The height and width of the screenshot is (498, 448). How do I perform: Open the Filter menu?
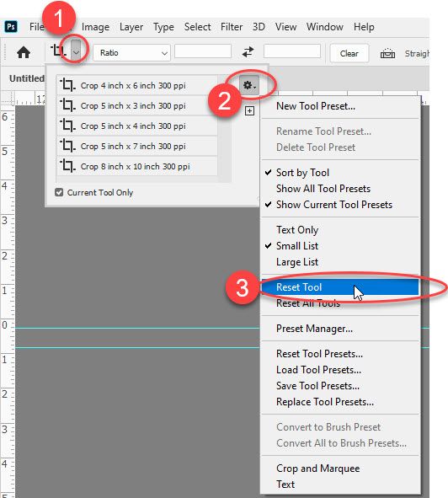tap(232, 27)
